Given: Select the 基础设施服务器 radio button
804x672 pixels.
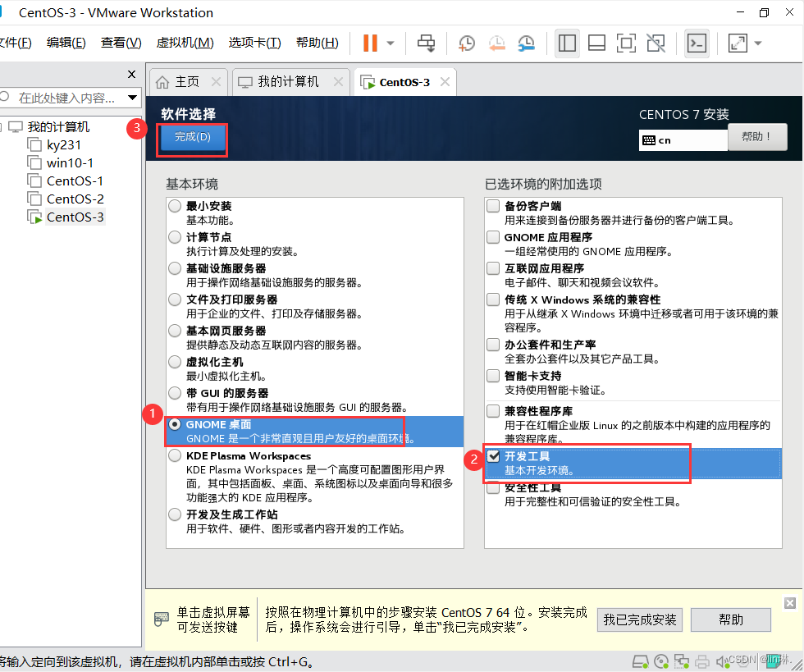Looking at the screenshot, I should coord(175,268).
